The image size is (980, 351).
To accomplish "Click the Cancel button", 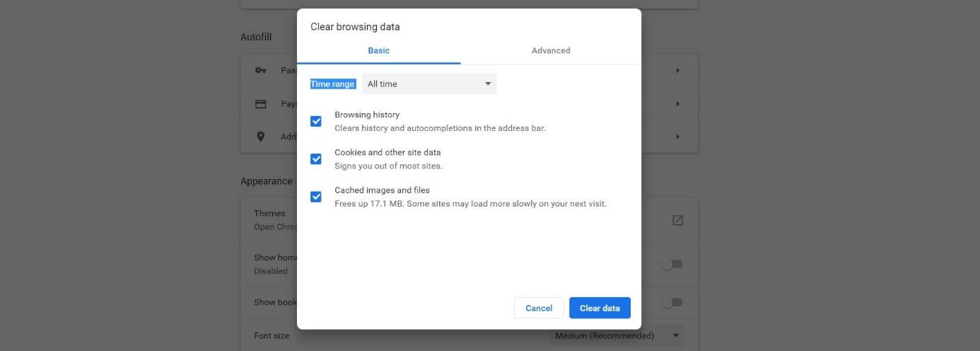I will pos(539,308).
